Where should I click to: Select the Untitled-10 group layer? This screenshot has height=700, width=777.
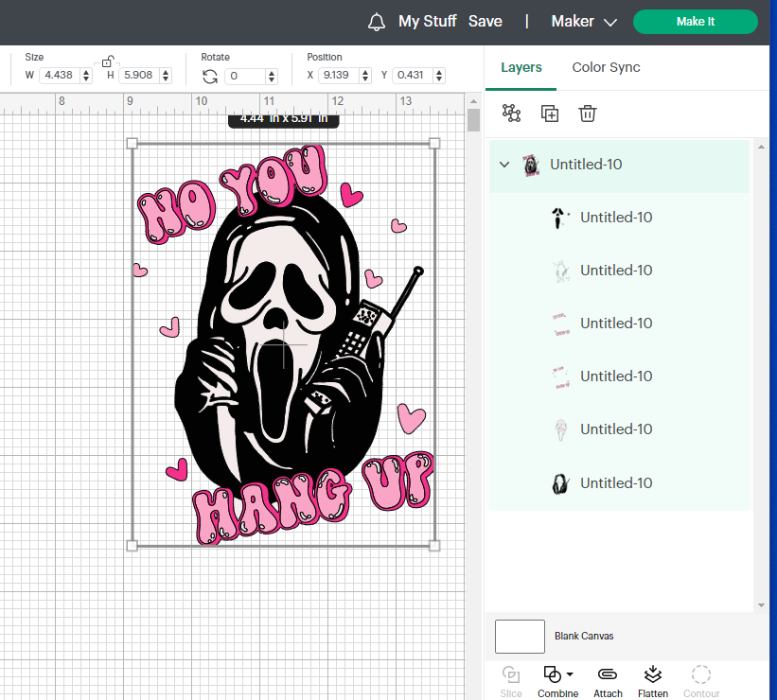(619, 165)
